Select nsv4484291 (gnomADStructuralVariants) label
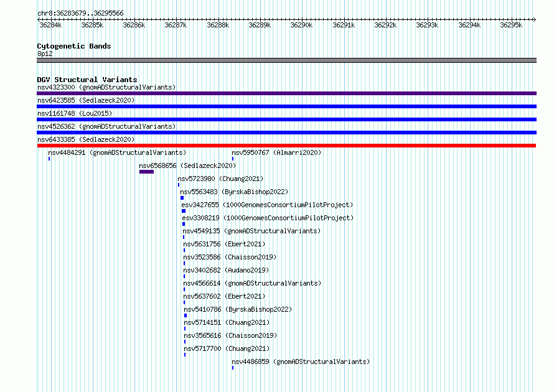The height and width of the screenshot is (392, 554). (x=117, y=152)
